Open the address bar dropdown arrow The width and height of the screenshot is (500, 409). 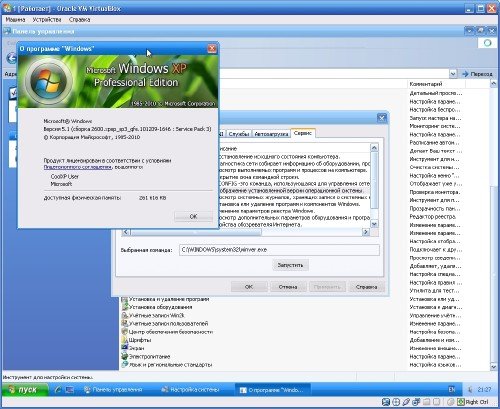453,74
